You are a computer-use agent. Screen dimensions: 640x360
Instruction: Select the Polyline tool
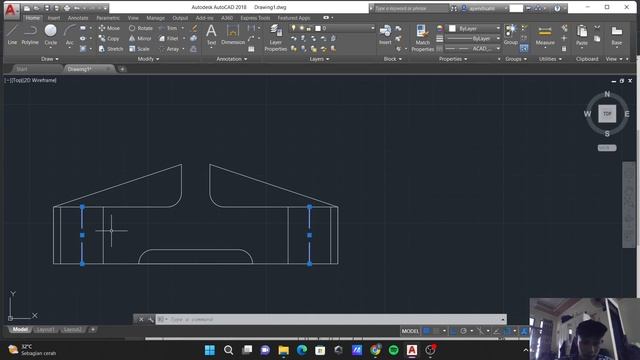click(30, 34)
